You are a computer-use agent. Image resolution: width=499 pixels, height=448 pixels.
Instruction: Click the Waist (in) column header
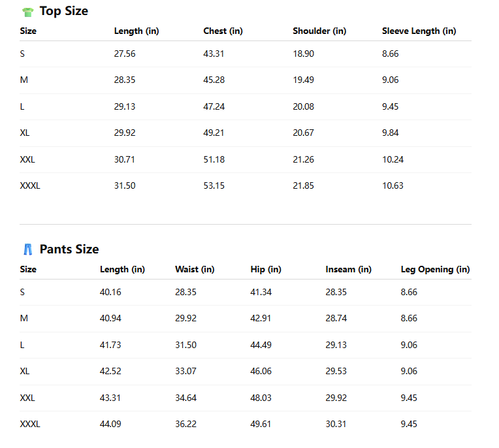pyautogui.click(x=195, y=269)
